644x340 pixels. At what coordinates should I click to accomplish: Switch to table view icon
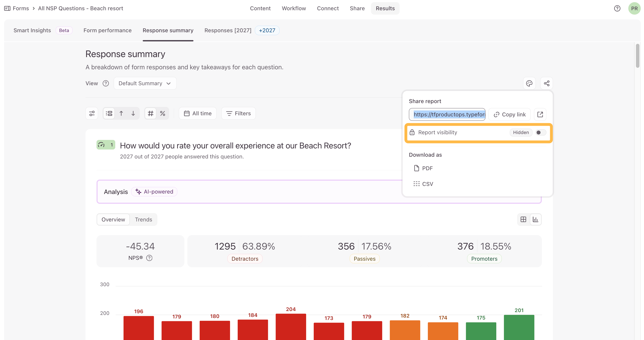point(523,219)
